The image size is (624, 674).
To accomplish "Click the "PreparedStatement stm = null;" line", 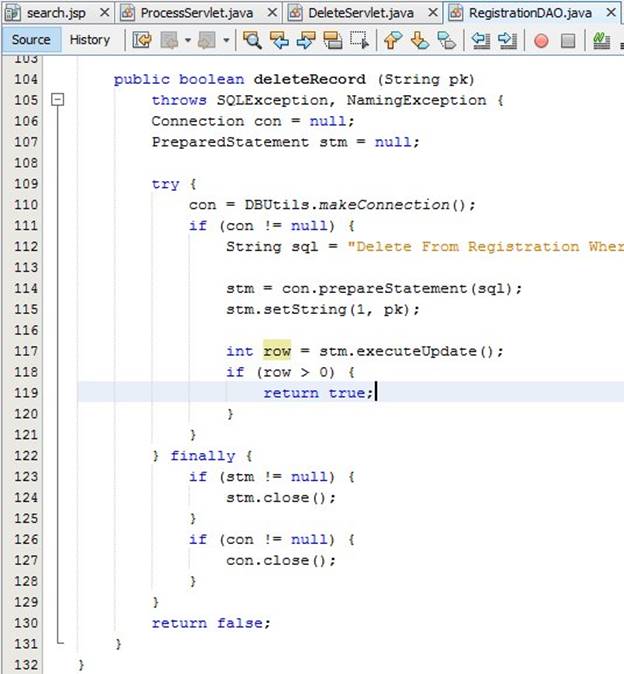I will pyautogui.click(x=285, y=142).
